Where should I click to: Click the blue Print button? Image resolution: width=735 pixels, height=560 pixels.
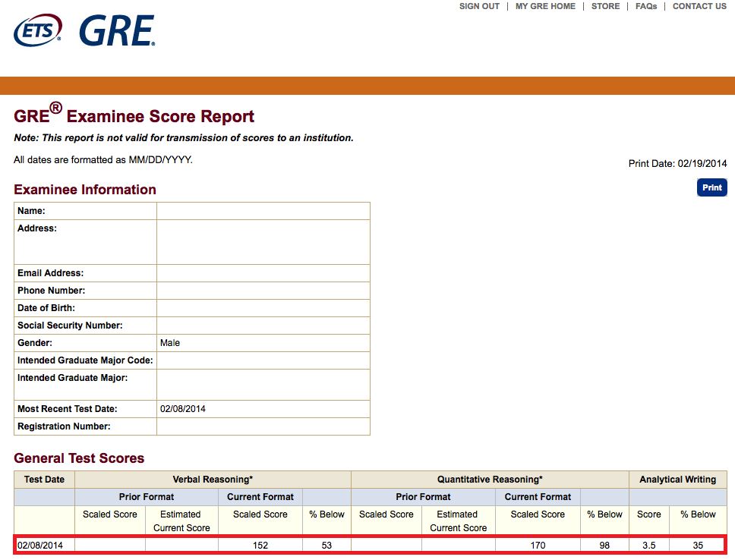click(x=711, y=187)
